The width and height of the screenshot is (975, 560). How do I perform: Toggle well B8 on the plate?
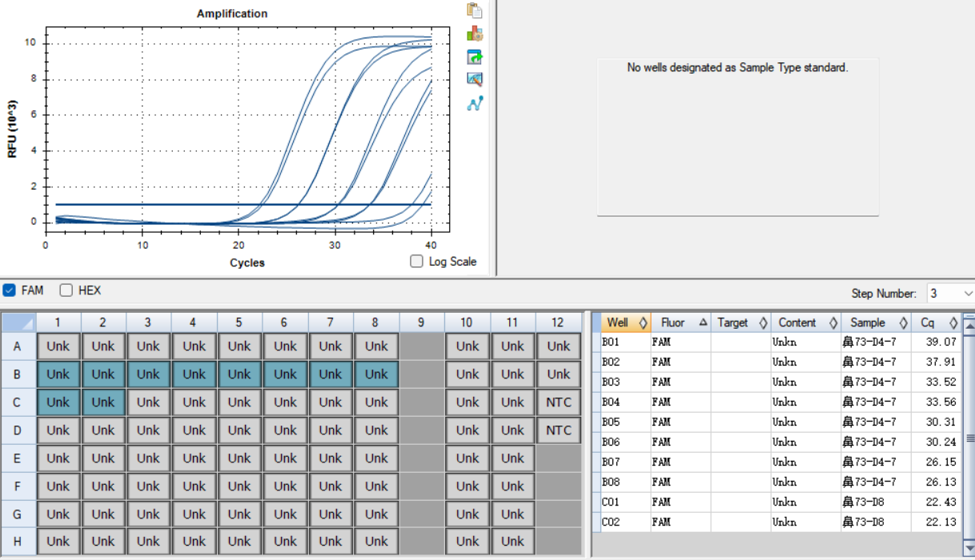coord(376,374)
